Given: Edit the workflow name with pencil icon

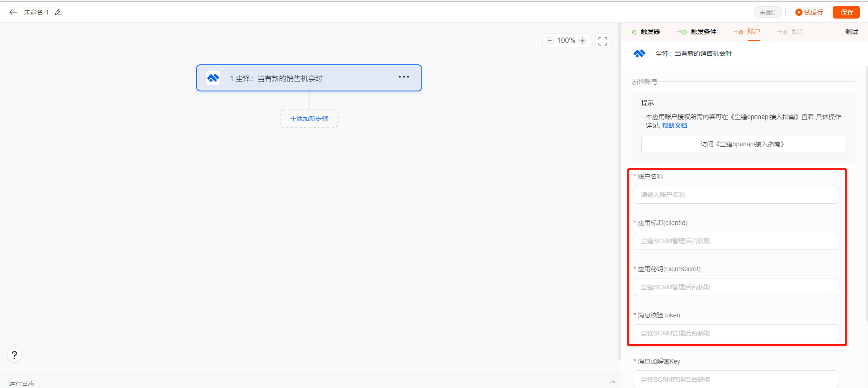Looking at the screenshot, I should tap(58, 13).
